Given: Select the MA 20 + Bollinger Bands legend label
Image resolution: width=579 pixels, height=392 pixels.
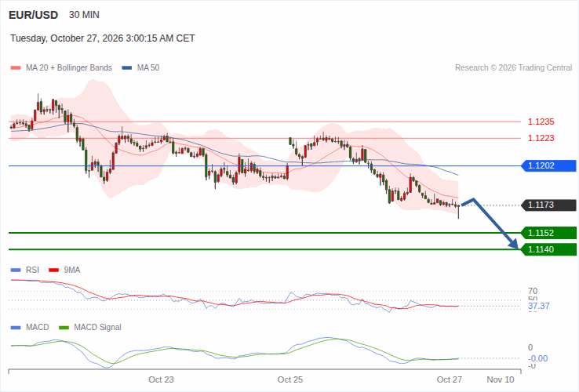Looking at the screenshot, I should point(69,68).
